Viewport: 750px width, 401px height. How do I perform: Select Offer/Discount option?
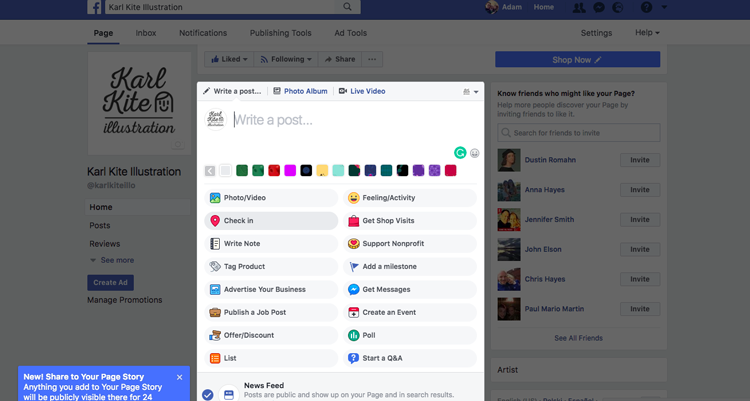point(271,335)
